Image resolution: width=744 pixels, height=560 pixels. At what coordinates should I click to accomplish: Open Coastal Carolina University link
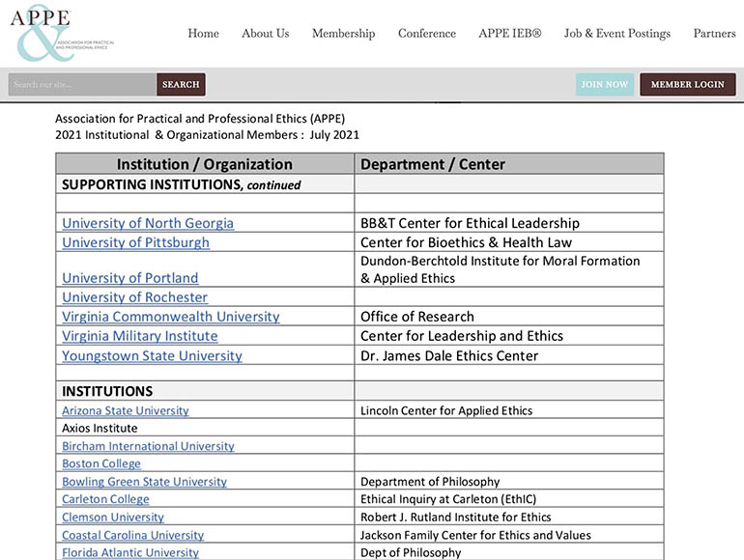coord(133,535)
